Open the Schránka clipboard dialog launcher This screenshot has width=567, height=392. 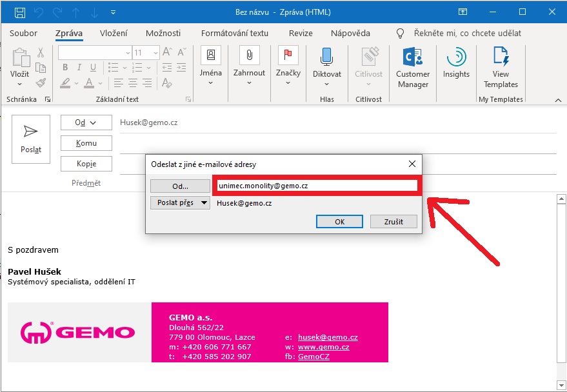[47, 99]
